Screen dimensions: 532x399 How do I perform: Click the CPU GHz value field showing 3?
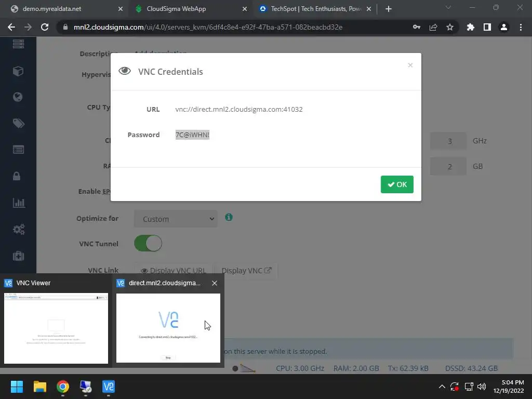coord(448,141)
